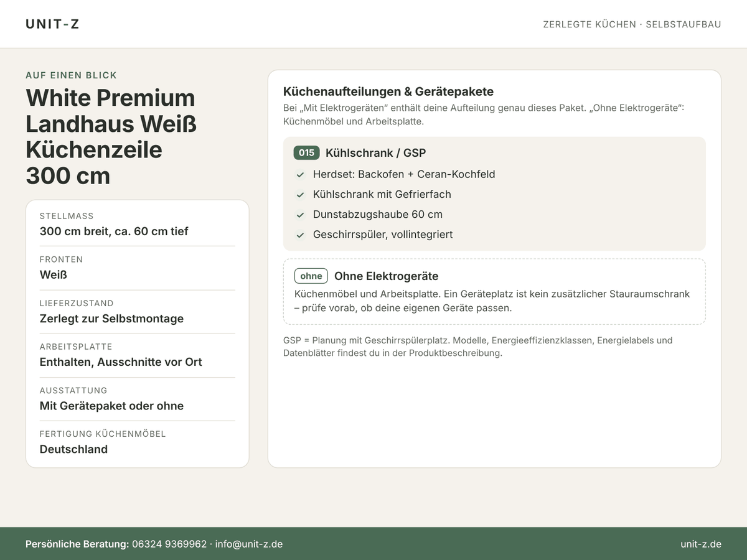747x560 pixels.
Task: Click the Ohne Elektrogeräte description paragraph
Action: pyautogui.click(x=492, y=301)
